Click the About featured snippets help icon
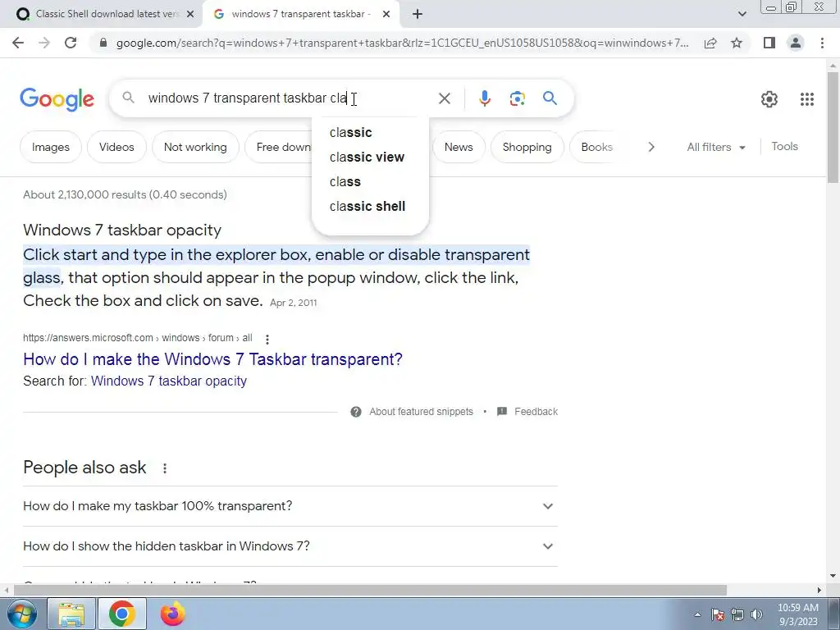Image resolution: width=840 pixels, height=630 pixels. tap(356, 412)
